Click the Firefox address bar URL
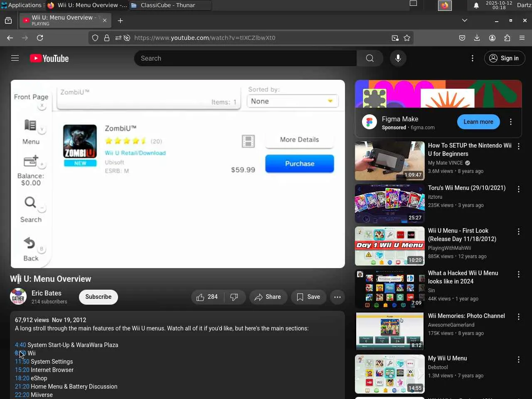 click(x=204, y=38)
